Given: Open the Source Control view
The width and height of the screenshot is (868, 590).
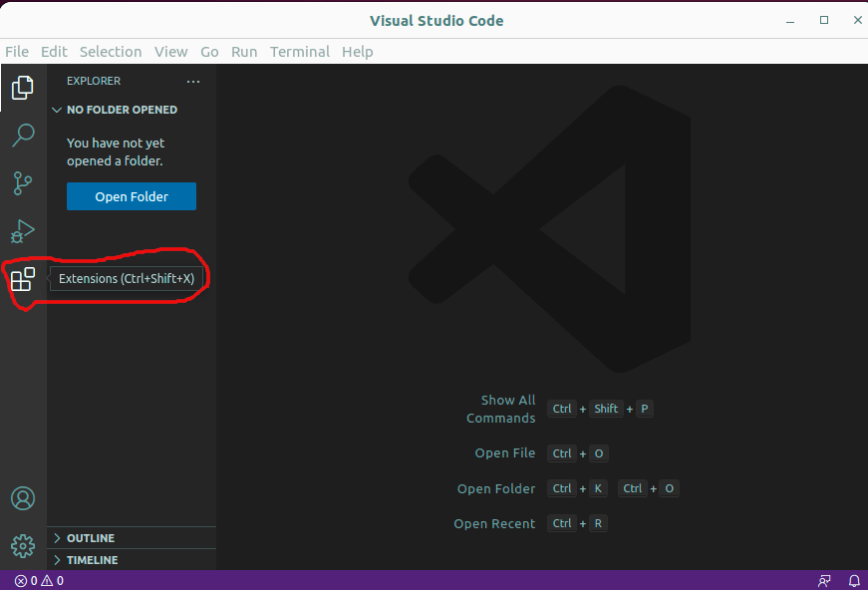Looking at the screenshot, I should click(22, 183).
